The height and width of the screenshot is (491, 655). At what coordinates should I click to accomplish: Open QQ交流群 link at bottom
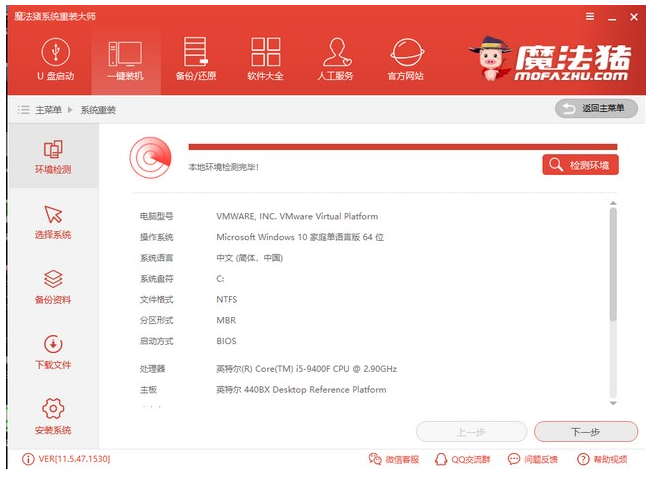tap(464, 460)
